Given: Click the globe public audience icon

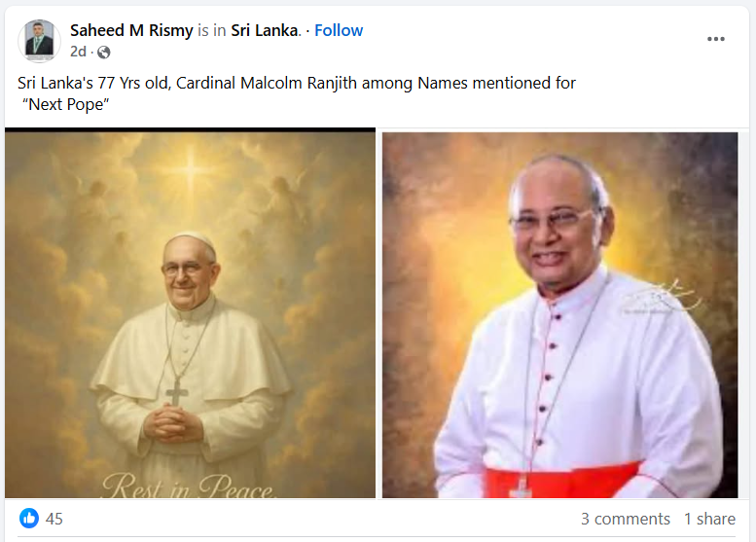Looking at the screenshot, I should 104,53.
